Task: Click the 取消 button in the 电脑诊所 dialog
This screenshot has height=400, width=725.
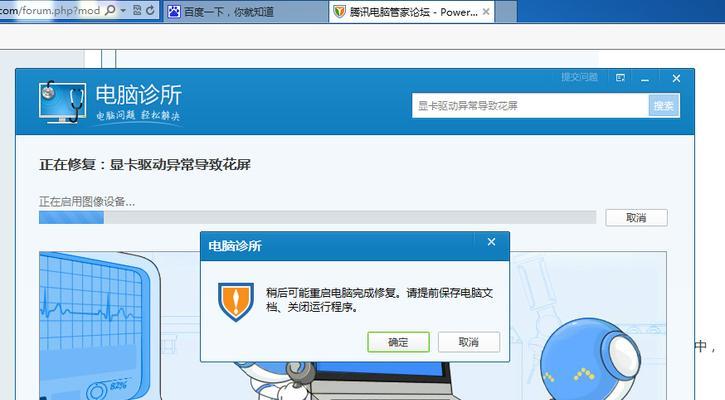Action: [x=469, y=342]
